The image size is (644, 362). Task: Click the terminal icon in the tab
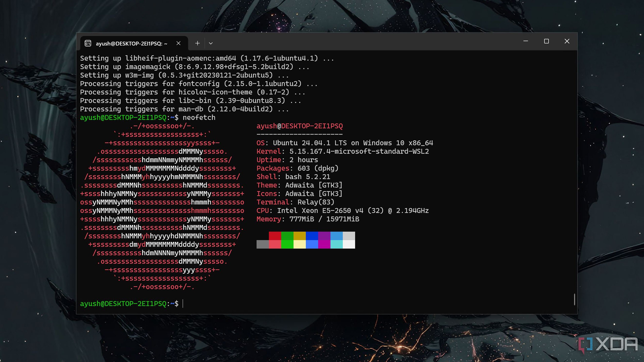88,43
